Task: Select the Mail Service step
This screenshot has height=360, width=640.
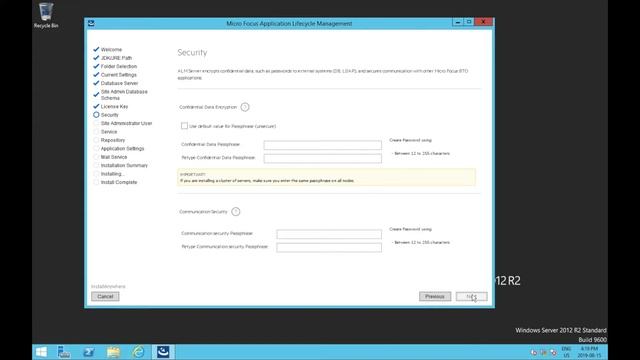Action: [x=114, y=157]
